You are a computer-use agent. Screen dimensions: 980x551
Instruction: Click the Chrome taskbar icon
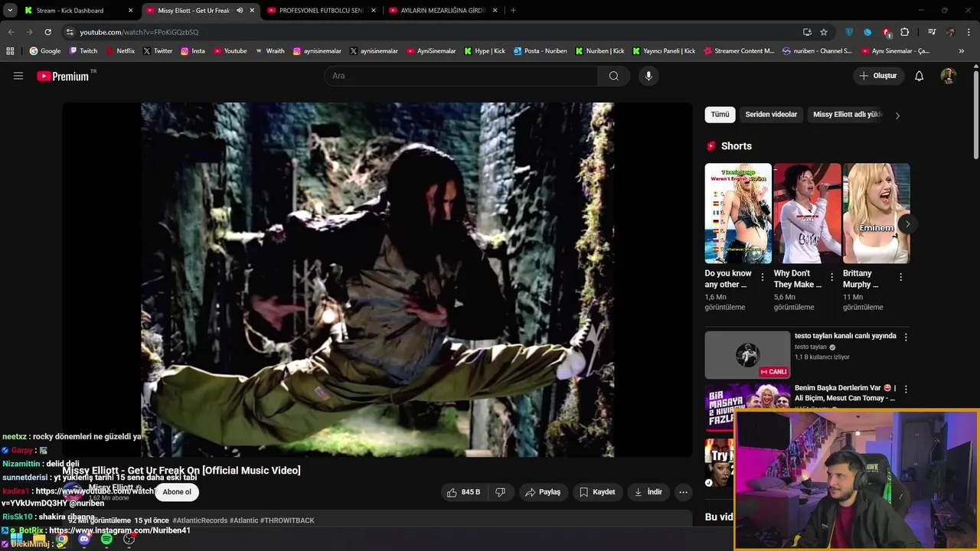tap(61, 540)
